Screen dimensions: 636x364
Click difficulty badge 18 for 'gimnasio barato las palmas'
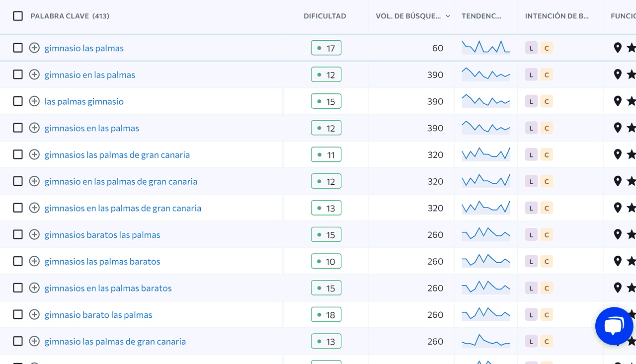[326, 315]
